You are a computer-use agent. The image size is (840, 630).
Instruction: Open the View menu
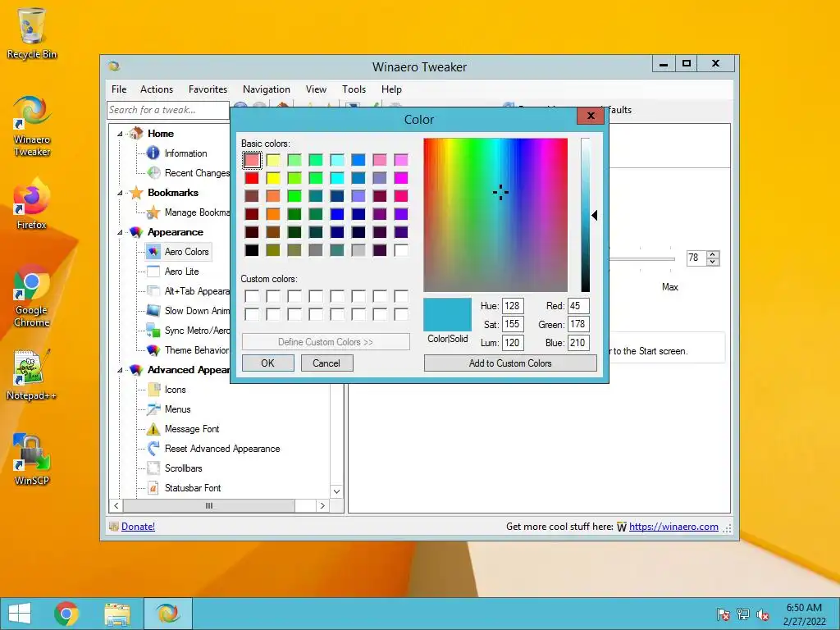click(x=316, y=89)
